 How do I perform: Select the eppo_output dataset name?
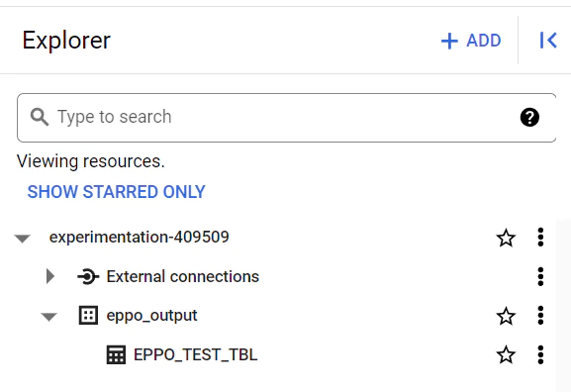coord(151,316)
